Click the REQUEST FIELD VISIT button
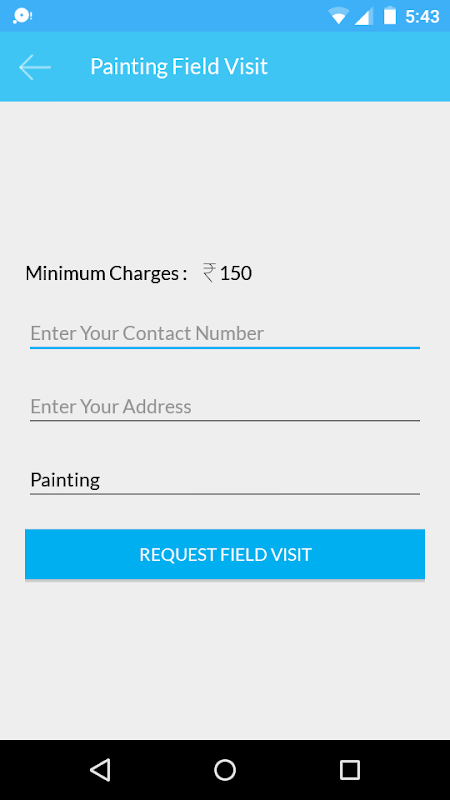450x800 pixels. [225, 554]
